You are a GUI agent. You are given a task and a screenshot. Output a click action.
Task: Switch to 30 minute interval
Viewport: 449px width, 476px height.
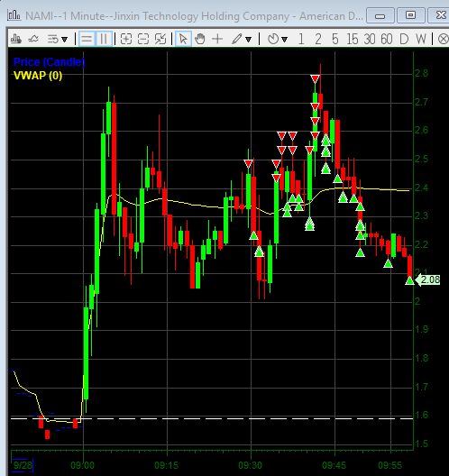click(370, 39)
